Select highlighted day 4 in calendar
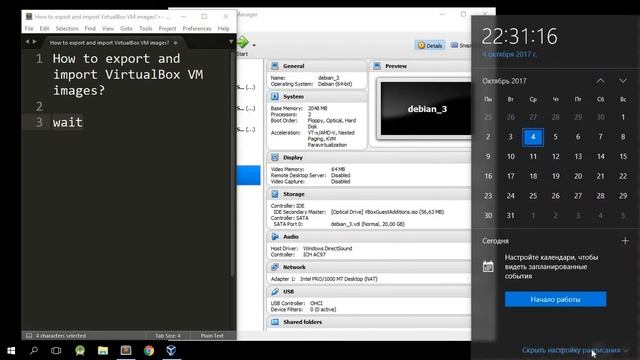Viewport: 640px width, 360px height. tap(533, 137)
